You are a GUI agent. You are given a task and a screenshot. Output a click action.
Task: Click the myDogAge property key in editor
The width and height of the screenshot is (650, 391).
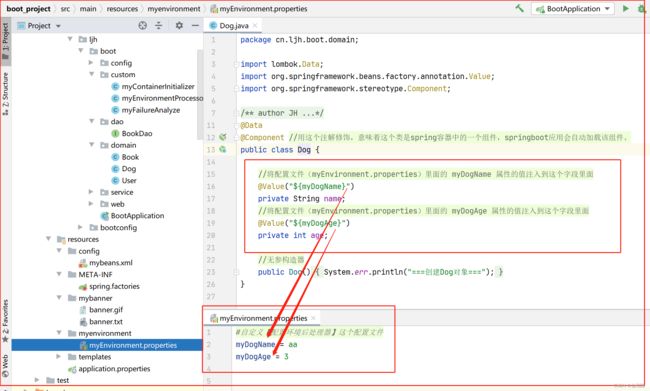click(253, 357)
